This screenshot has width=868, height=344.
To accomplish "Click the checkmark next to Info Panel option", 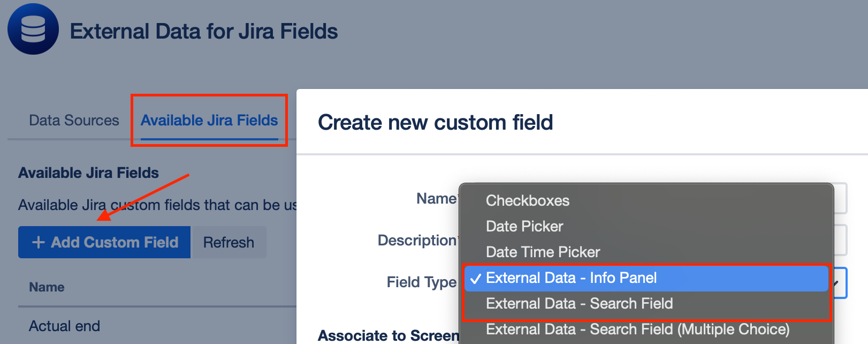I will (475, 278).
